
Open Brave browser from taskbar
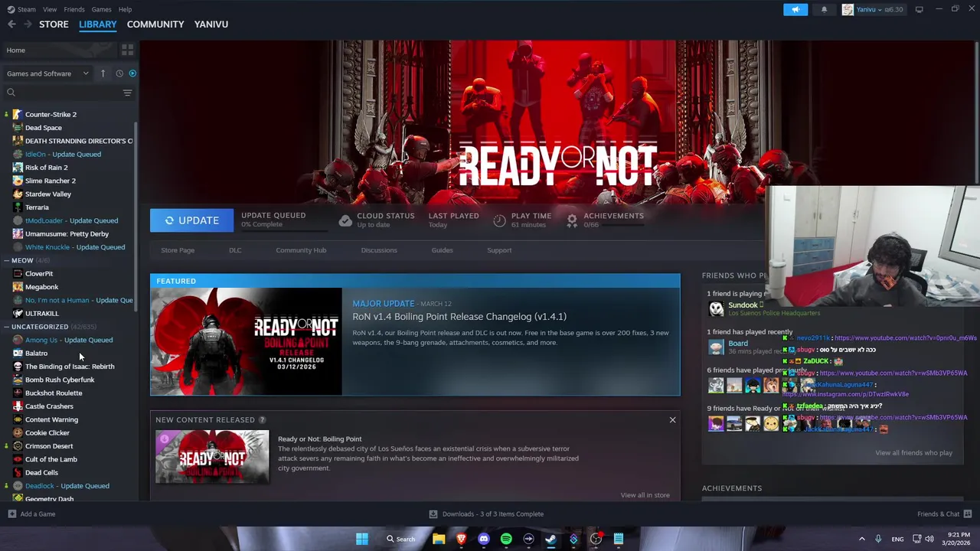461,539
